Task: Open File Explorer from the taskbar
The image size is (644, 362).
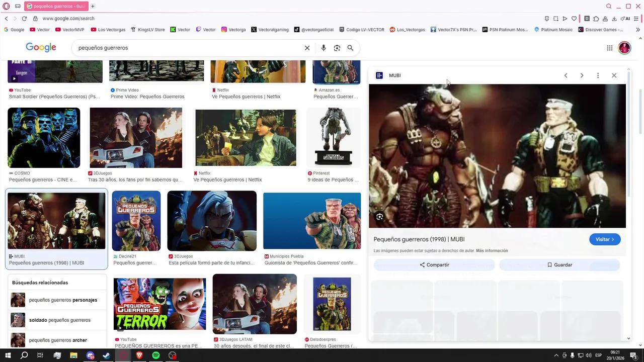Action: [73, 355]
